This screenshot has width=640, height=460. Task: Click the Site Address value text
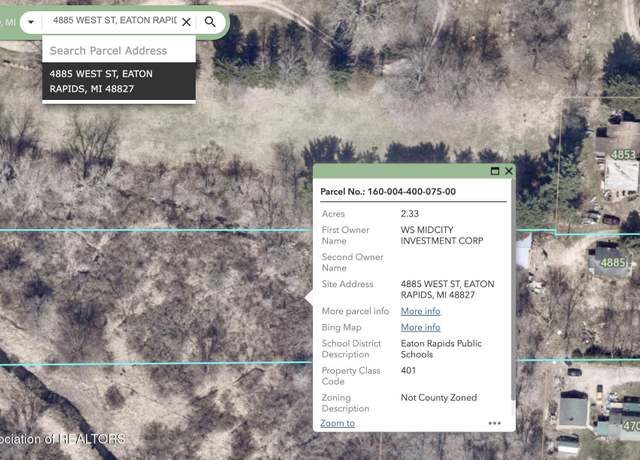coord(447,289)
